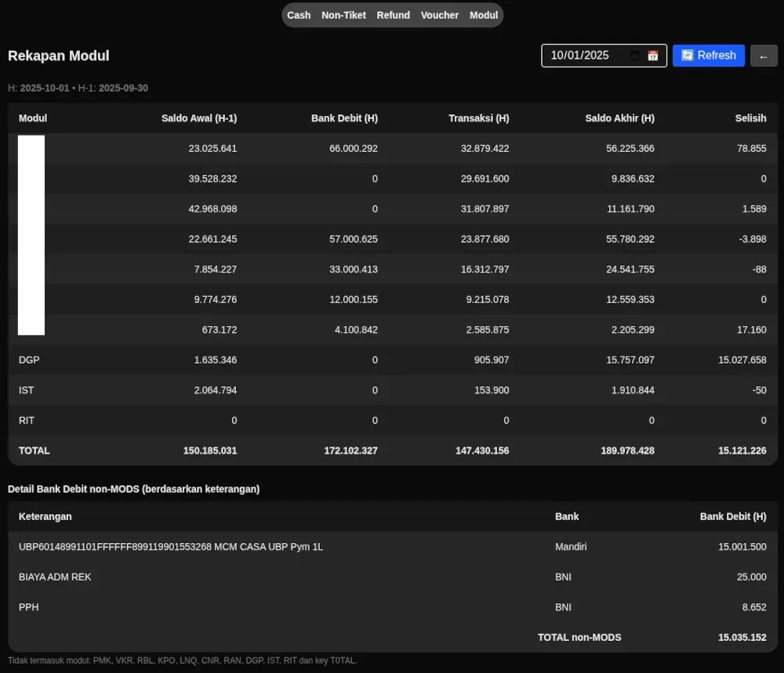
Task: Click the Selisih column header
Action: point(750,118)
